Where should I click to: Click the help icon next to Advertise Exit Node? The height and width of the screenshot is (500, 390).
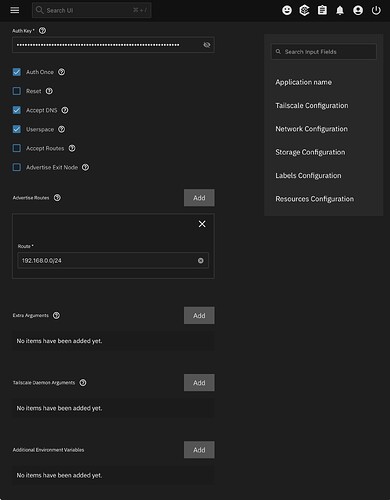pyautogui.click(x=86, y=167)
